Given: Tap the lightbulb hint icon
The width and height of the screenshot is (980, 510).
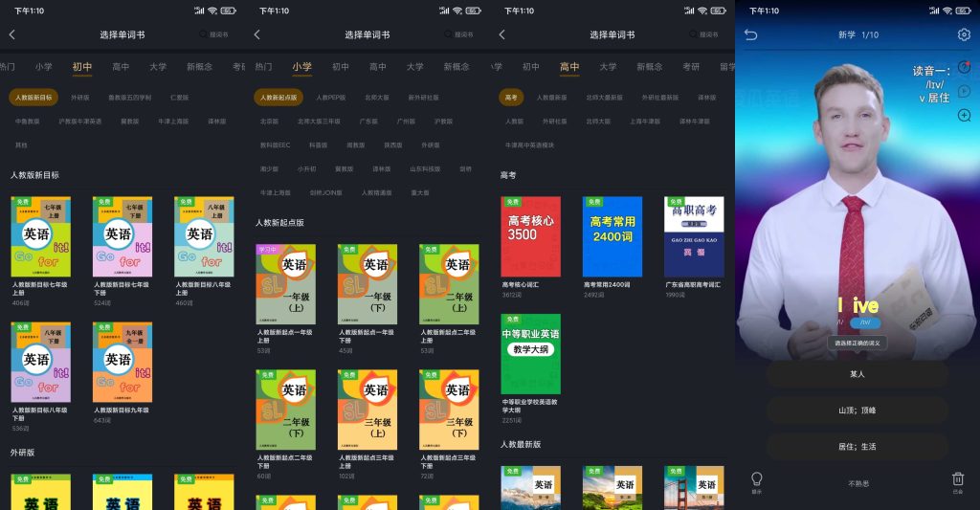Looking at the screenshot, I should click(756, 481).
